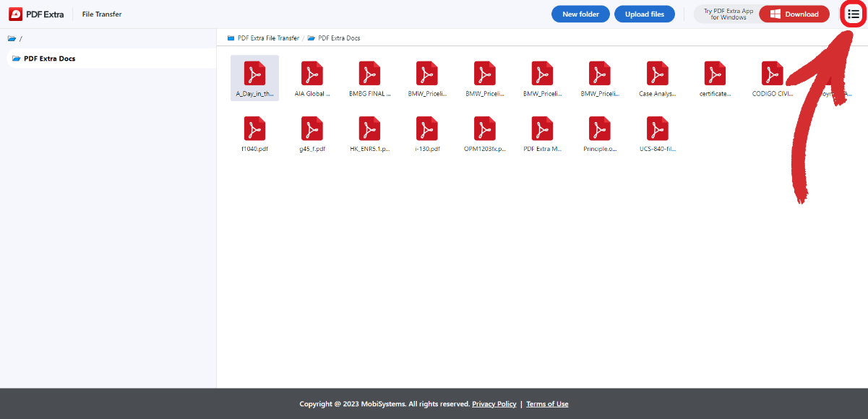
Task: Select the HK_ENR5.1 PDF file
Action: (369, 134)
